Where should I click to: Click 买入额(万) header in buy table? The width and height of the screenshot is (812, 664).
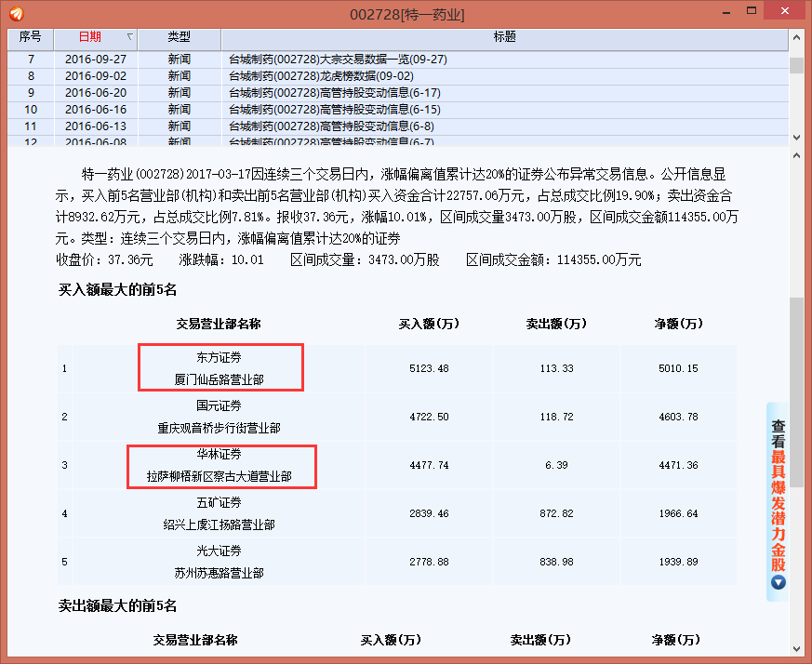pyautogui.click(x=429, y=324)
